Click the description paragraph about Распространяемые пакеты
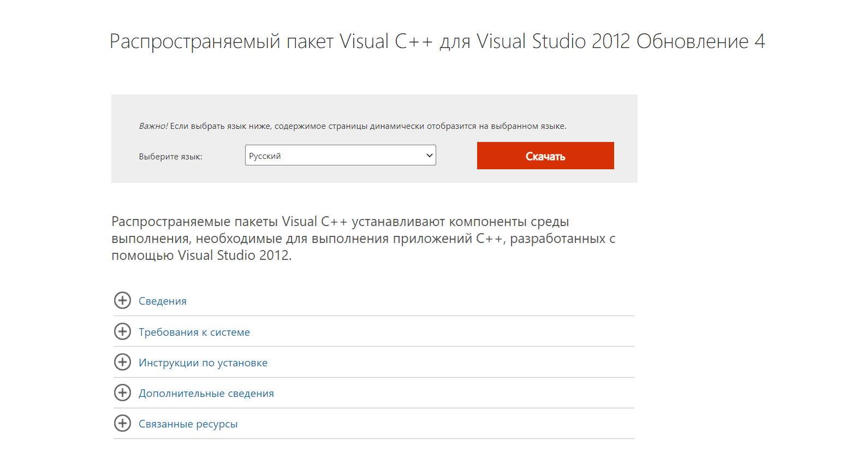Screen dimensions: 868x457 coord(363,239)
